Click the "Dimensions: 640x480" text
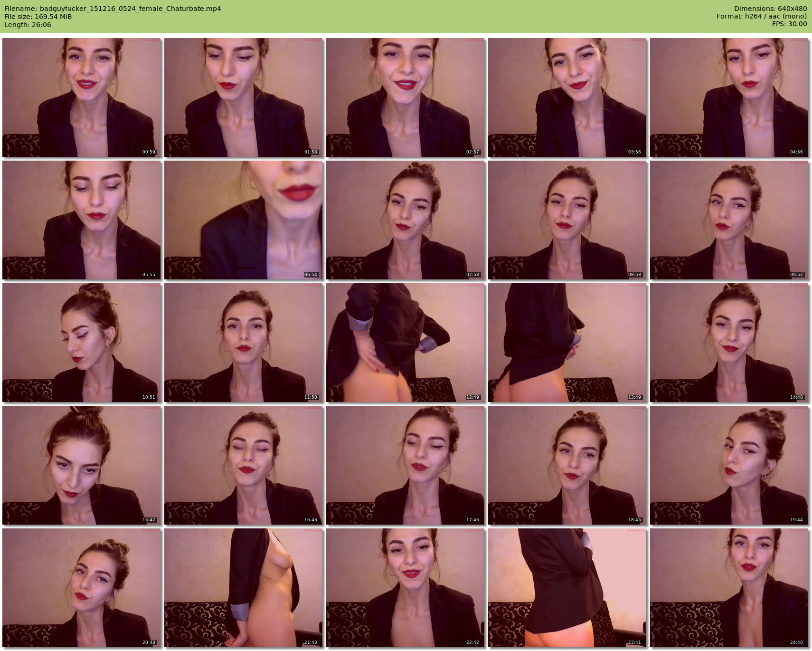 (770, 9)
